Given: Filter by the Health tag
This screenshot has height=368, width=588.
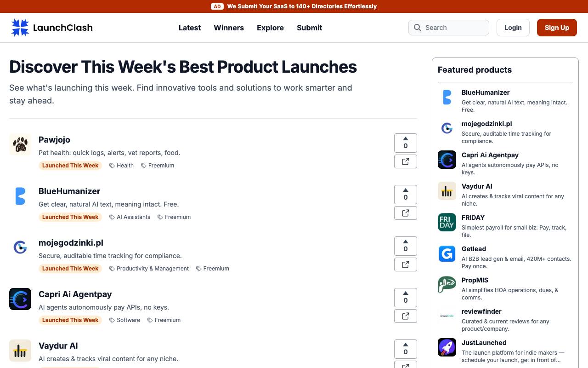Looking at the screenshot, I should [121, 166].
